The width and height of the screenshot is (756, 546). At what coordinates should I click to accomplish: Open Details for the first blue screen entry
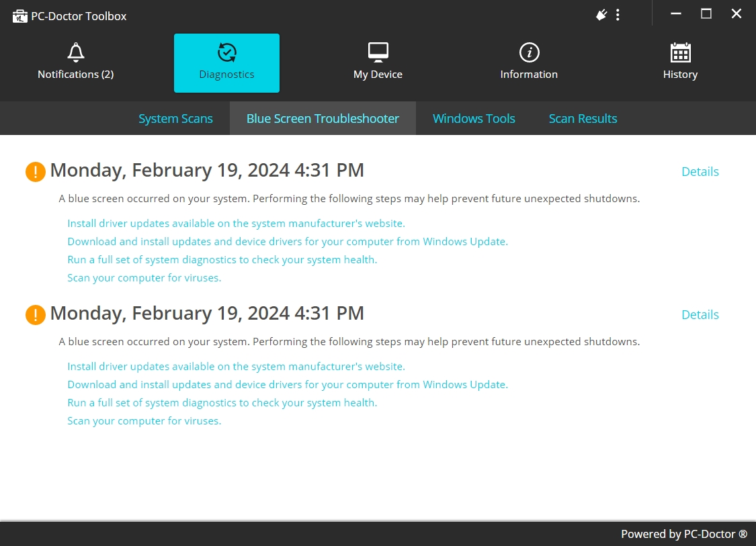700,171
